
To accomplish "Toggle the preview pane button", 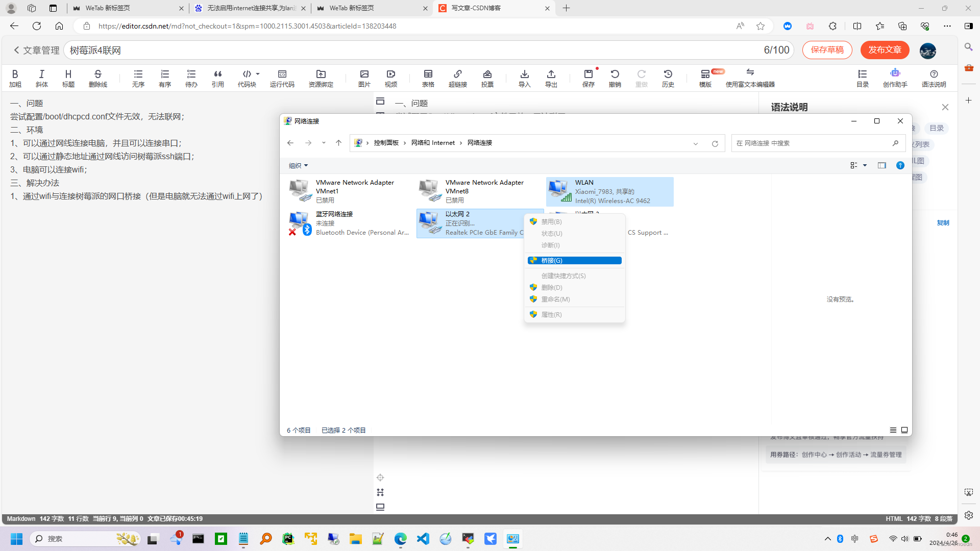I will pos(882,165).
